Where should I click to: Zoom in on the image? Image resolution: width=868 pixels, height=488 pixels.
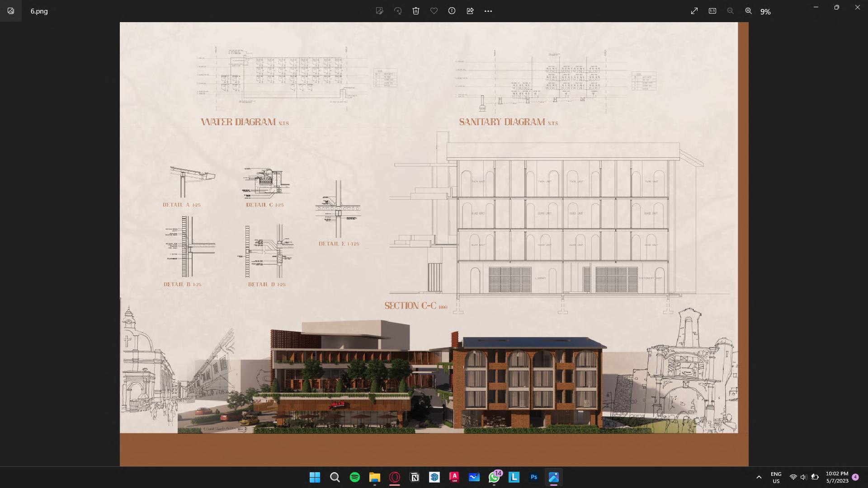pyautogui.click(x=749, y=11)
